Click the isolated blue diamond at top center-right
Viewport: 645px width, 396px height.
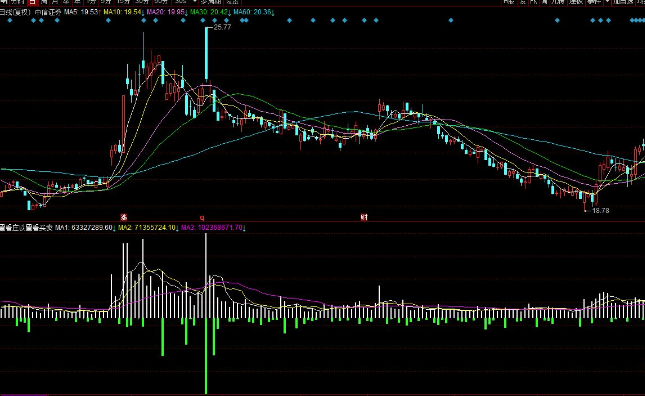coord(451,20)
